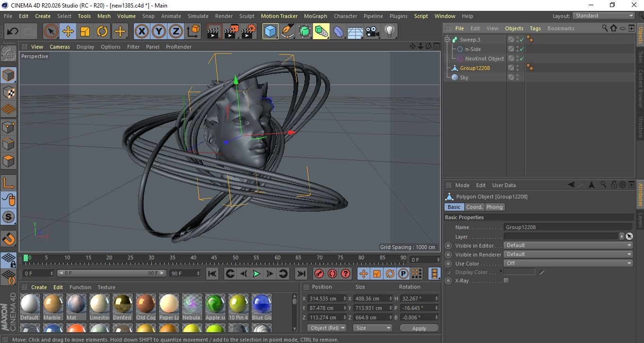
Task: Toggle n-Side enabled checkmark
Action: point(522,49)
